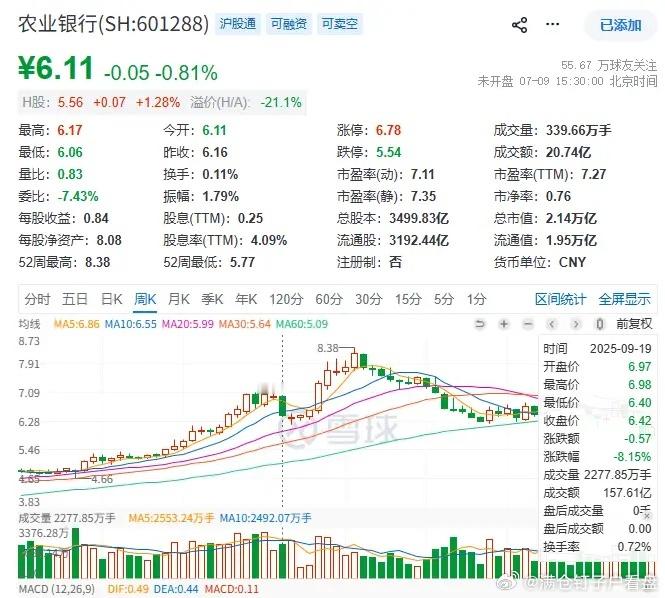Select the 周K chart tab
Image resolution: width=665 pixels, height=598 pixels.
pyautogui.click(x=145, y=299)
